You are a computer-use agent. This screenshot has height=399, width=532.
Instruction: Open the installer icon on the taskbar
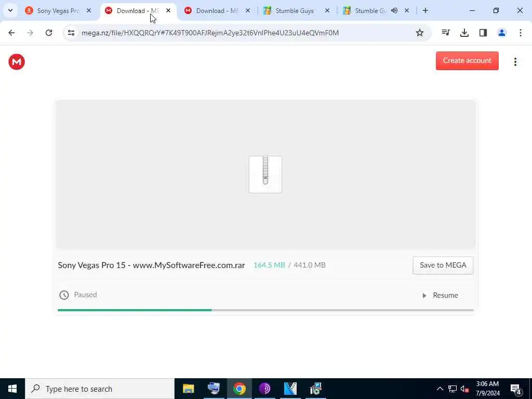315,389
